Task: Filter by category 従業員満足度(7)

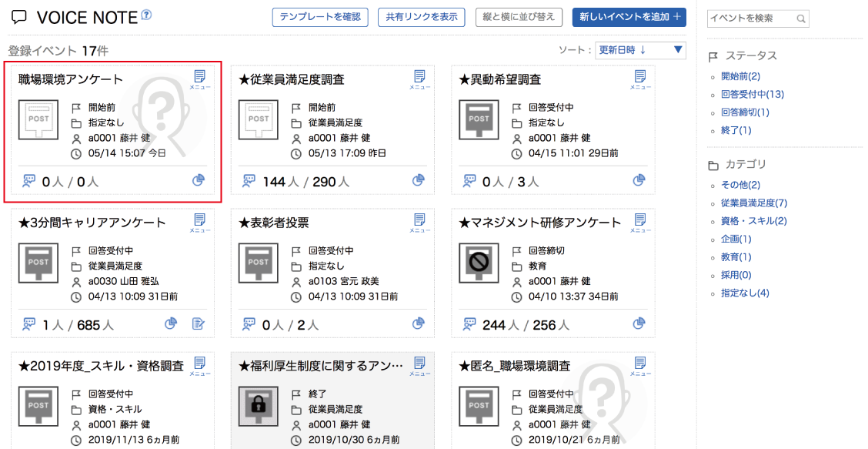Action: [x=754, y=203]
